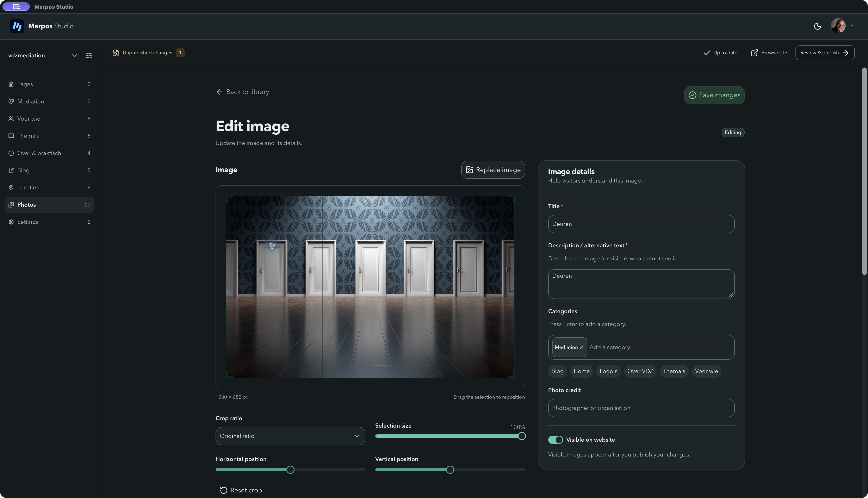
Task: Click the Blog edit icon in sidebar
Action: (11, 170)
